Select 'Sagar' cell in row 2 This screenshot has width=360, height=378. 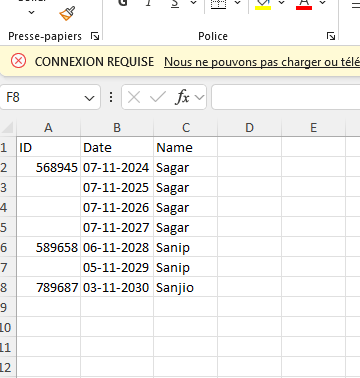(186, 167)
